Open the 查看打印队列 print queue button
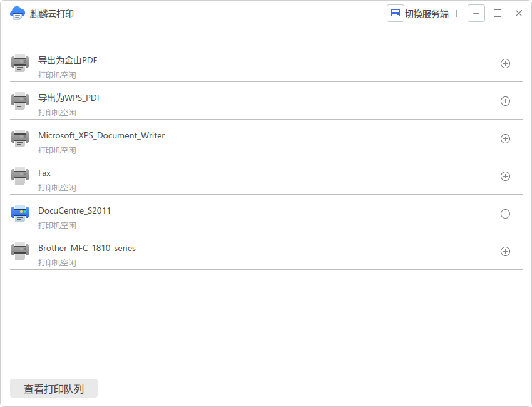Viewport: 532px width, 407px height. [x=54, y=388]
